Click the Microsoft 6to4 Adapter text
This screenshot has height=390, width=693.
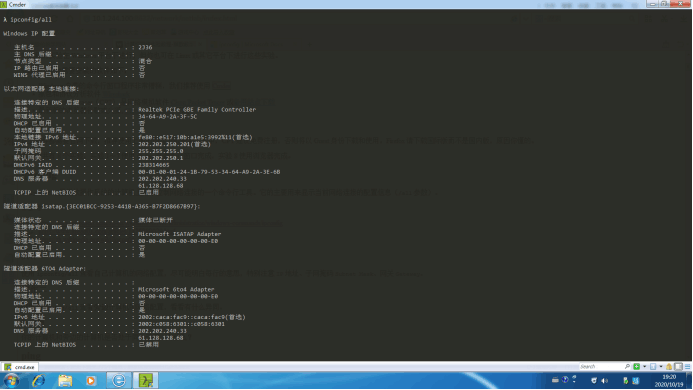pyautogui.click(x=176, y=289)
